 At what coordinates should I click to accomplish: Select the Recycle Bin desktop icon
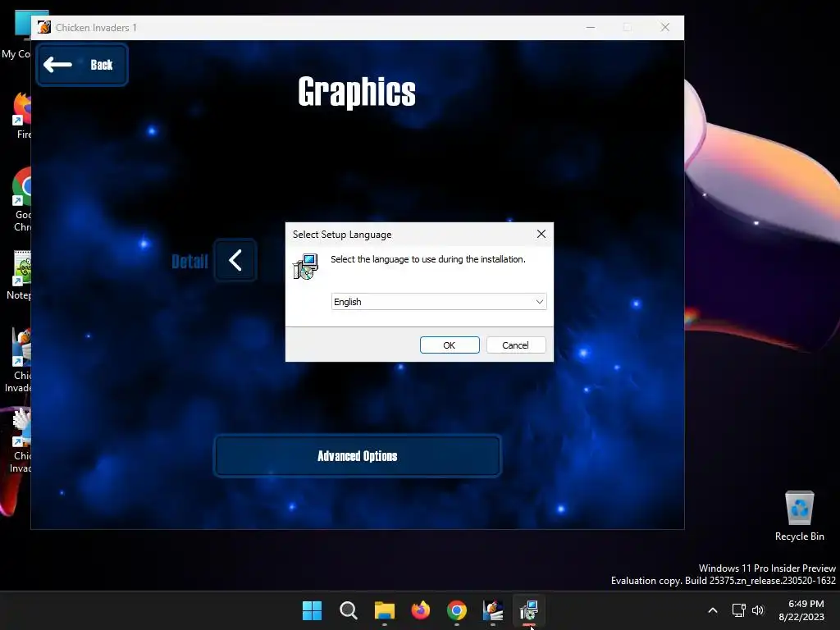click(x=799, y=517)
